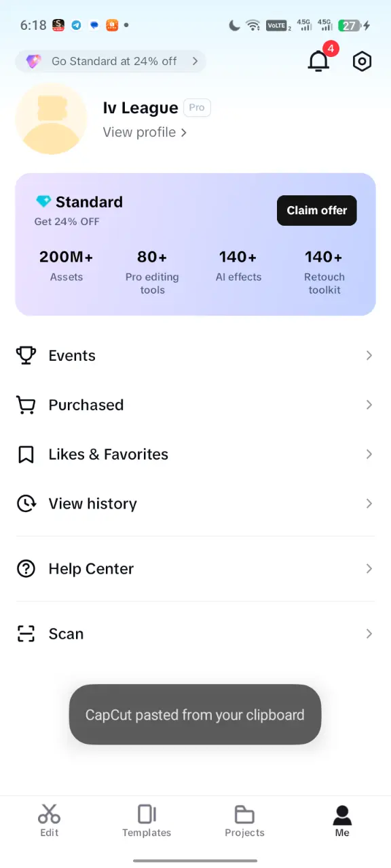This screenshot has width=391, height=868.
Task: Tap the Events trophy icon
Action: point(26,355)
